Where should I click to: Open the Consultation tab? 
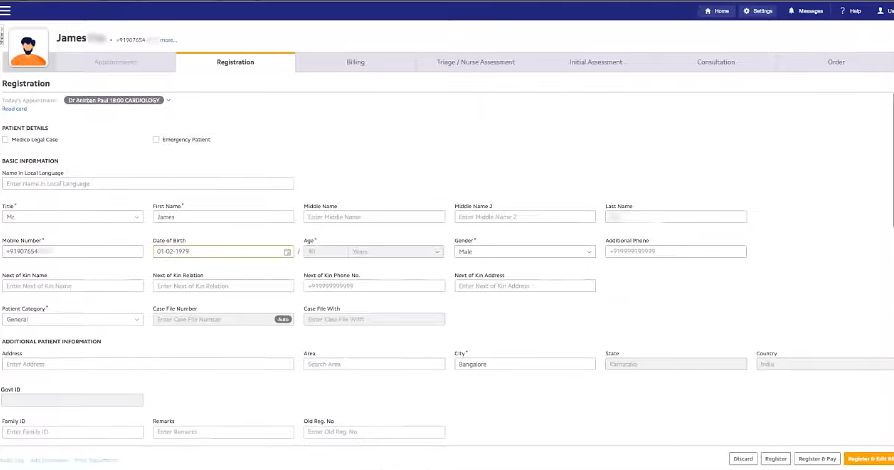click(716, 62)
